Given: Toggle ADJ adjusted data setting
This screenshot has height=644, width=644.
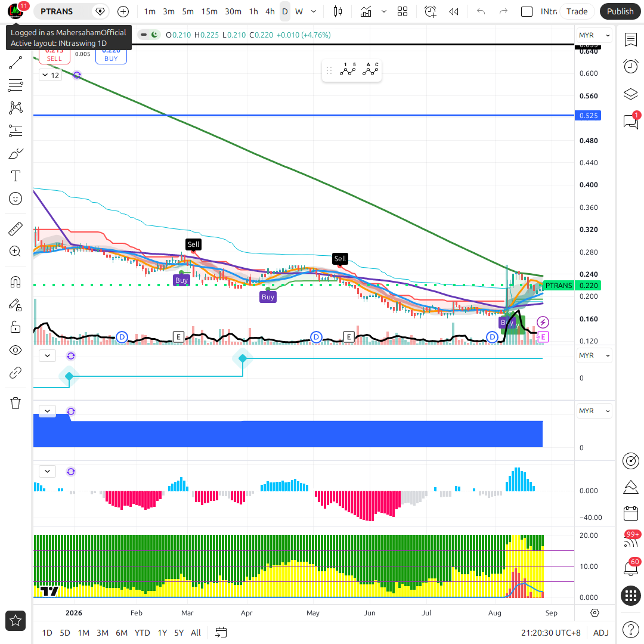Looking at the screenshot, I should pos(601,633).
